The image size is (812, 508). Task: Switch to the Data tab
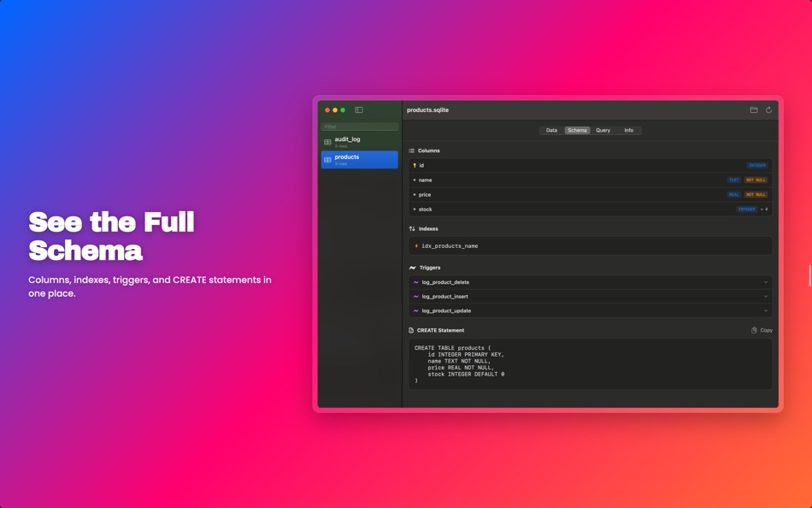coord(551,130)
